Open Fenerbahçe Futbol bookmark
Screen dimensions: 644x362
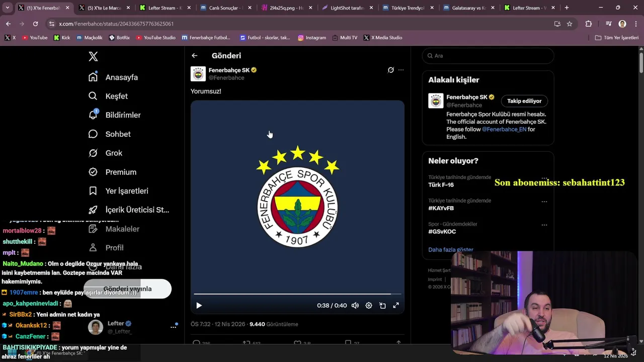coord(206,38)
